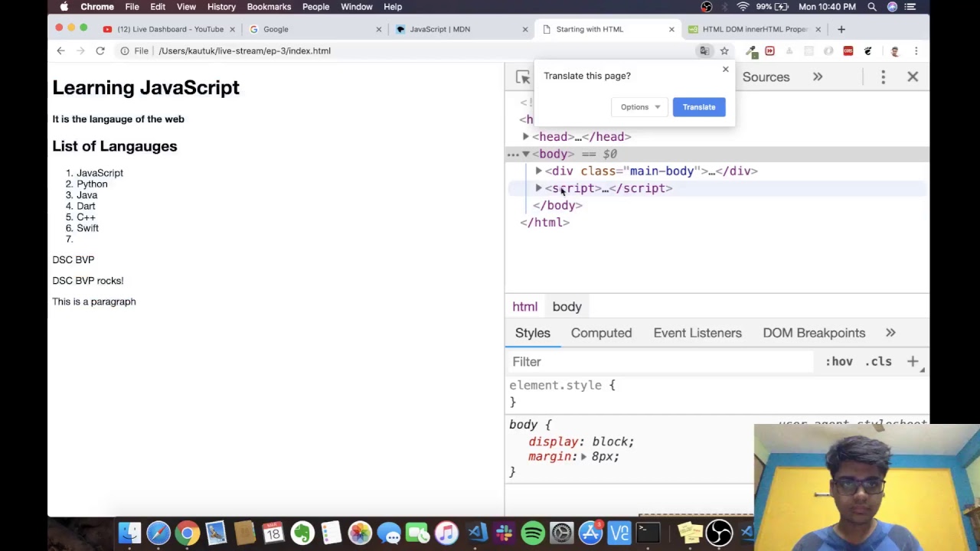Open a new Chrome tab
Screen dimensions: 980x551
[x=841, y=29]
